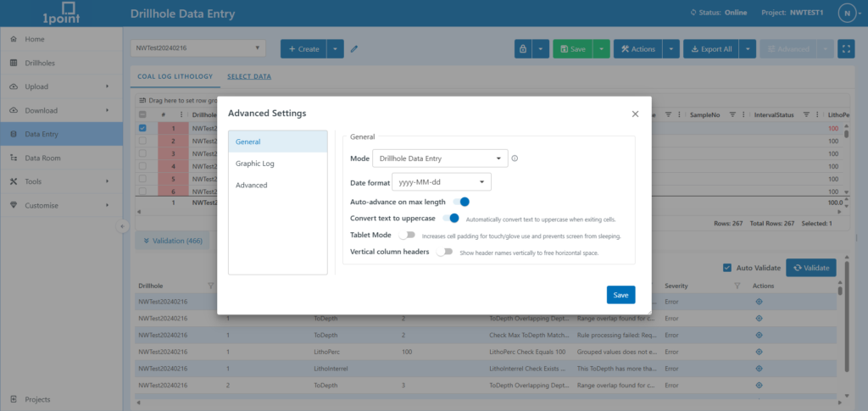Click the info icon next to Mode
This screenshot has width=868, height=411.
[515, 158]
